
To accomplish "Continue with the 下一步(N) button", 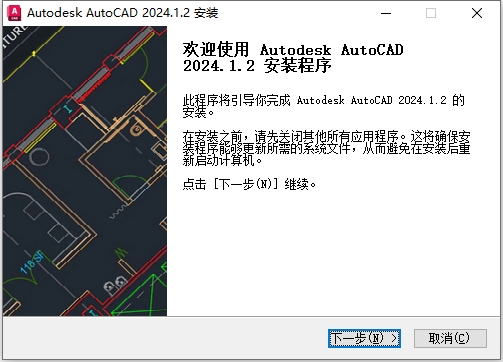I will [364, 338].
